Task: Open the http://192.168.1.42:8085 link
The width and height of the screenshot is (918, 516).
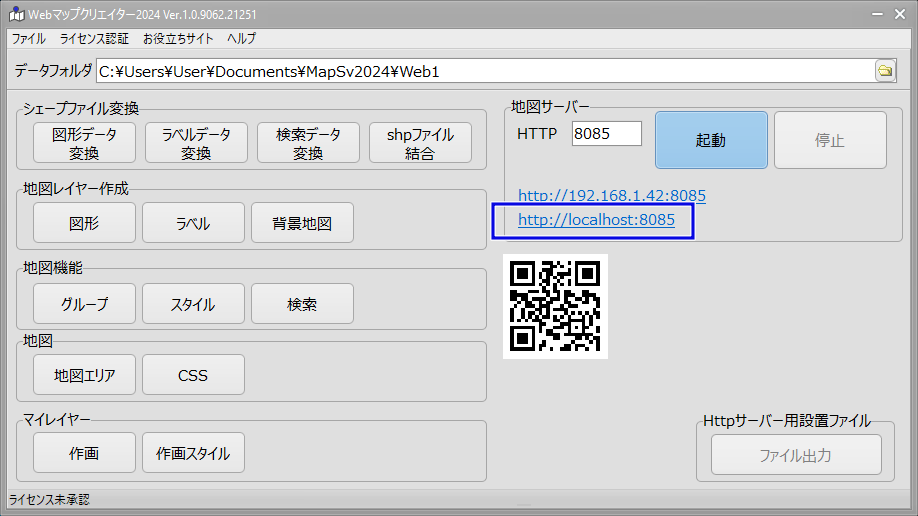Action: coord(612,195)
